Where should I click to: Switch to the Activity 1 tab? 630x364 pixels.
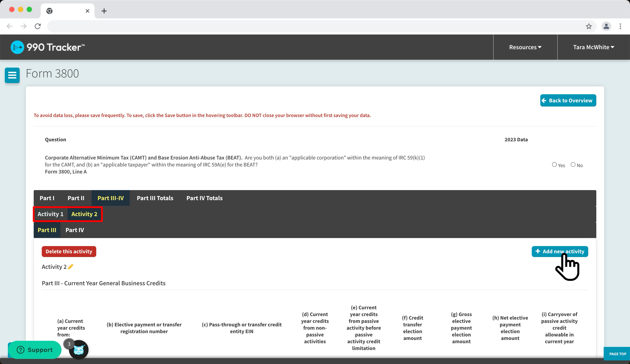coord(51,214)
